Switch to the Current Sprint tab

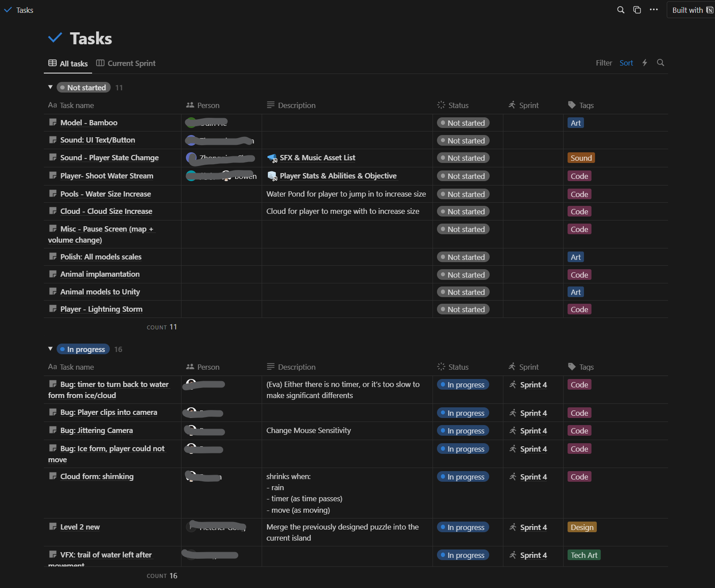pyautogui.click(x=126, y=63)
